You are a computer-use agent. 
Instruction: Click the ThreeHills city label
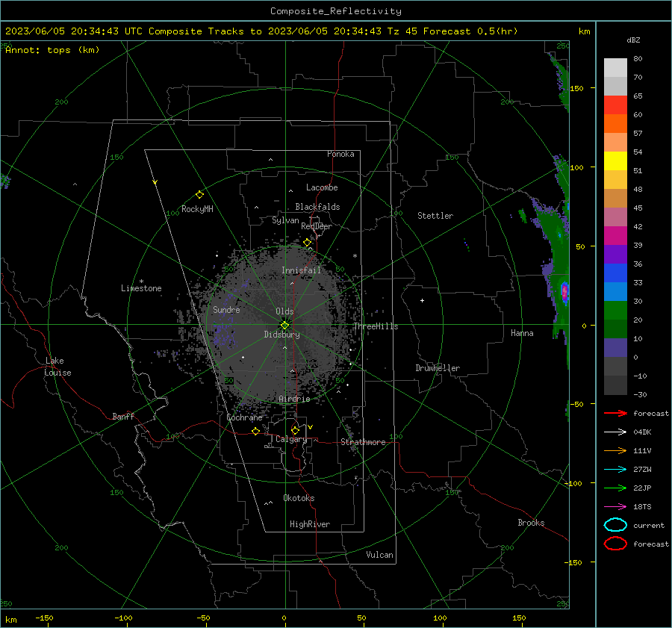(x=376, y=326)
